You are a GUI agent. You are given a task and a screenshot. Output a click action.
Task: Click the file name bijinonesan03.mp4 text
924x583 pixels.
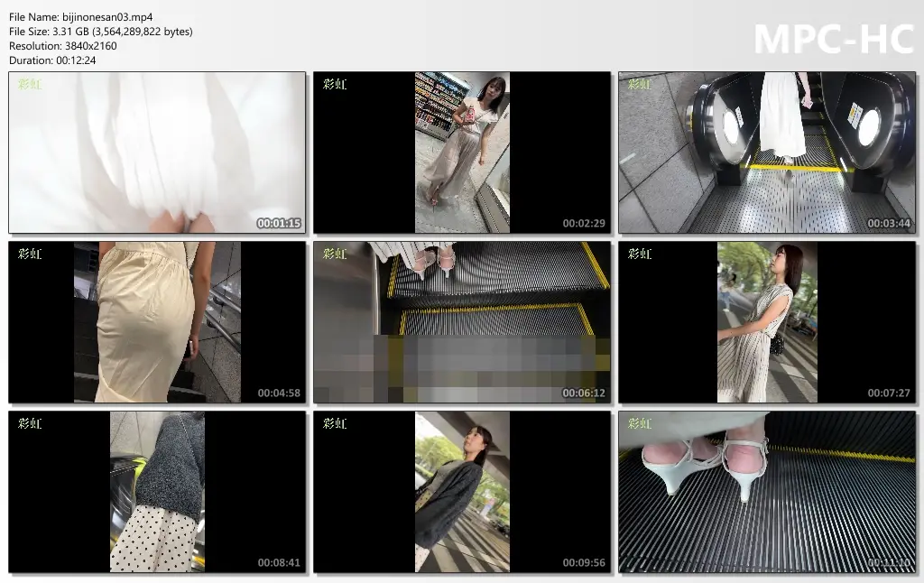coord(80,17)
